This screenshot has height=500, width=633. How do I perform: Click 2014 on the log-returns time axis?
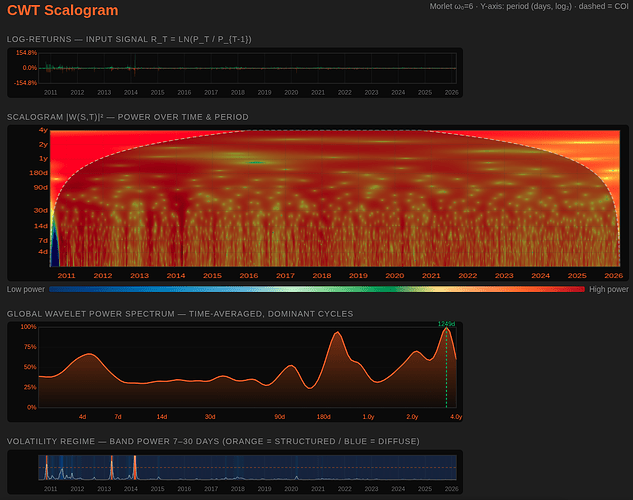(x=131, y=92)
